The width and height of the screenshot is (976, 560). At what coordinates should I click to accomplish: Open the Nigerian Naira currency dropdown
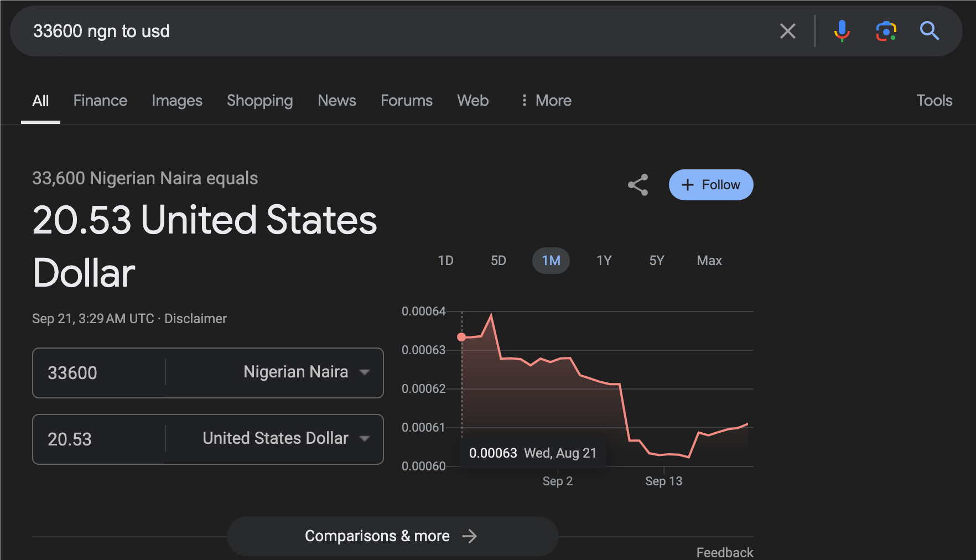coord(306,372)
